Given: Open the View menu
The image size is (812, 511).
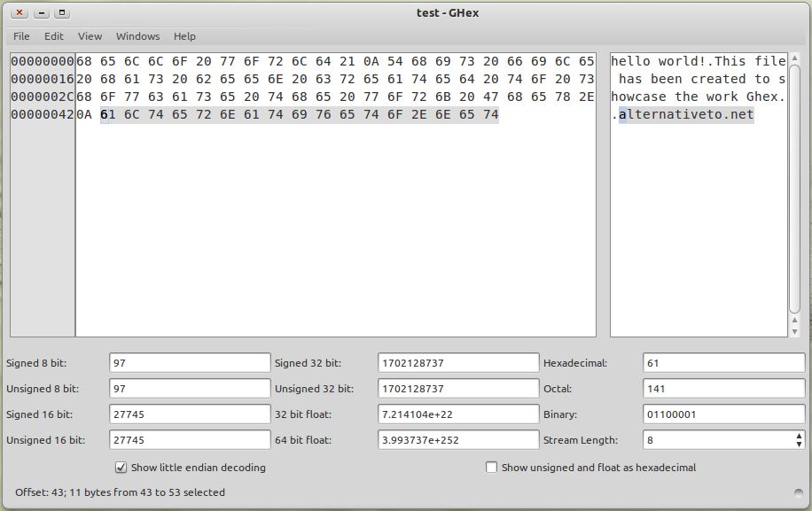Looking at the screenshot, I should [x=89, y=36].
